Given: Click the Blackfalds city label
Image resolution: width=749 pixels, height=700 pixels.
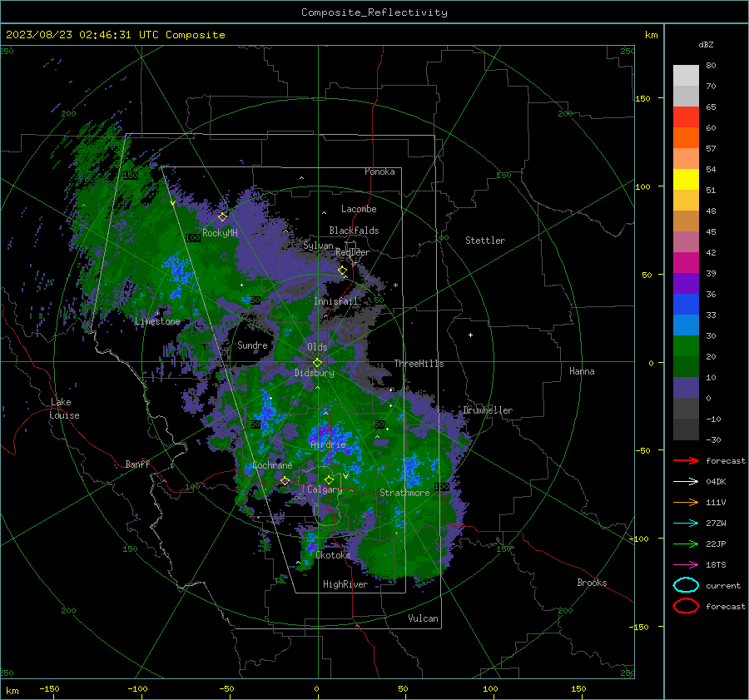Looking at the screenshot, I should coord(354,231).
